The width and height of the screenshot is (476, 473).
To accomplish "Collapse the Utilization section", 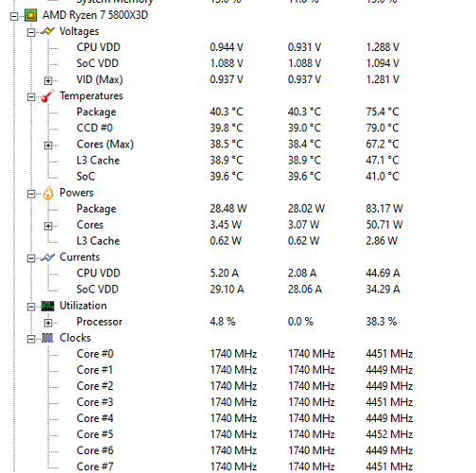I will (x=31, y=307).
